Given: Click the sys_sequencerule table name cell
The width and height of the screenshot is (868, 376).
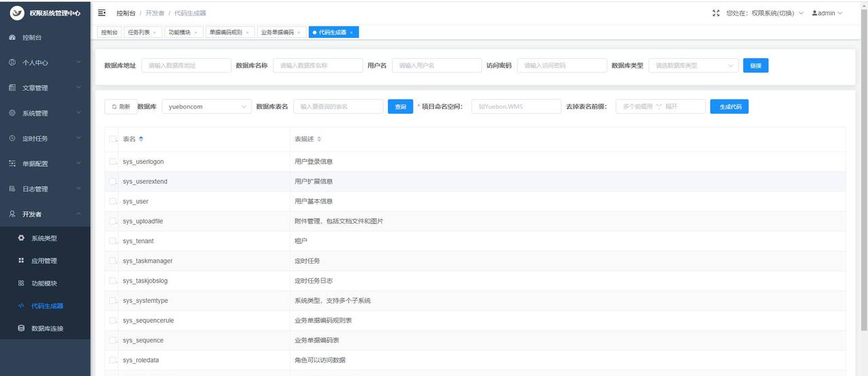Looking at the screenshot, I should [x=203, y=320].
